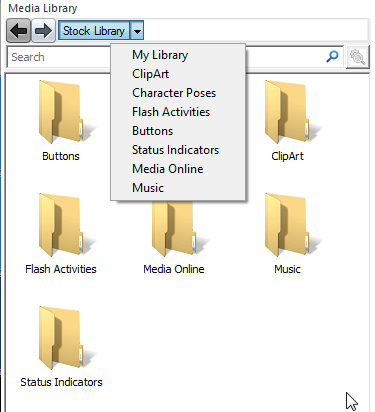
Task: Select the Media Online folder label
Action: pos(174,269)
